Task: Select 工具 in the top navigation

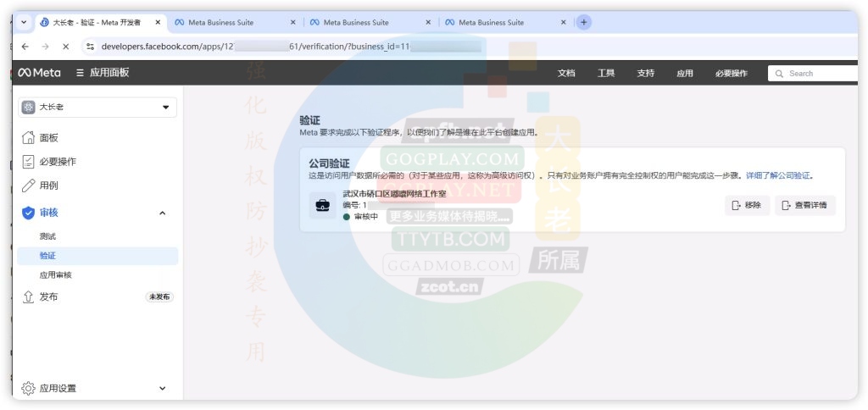Action: pos(606,74)
